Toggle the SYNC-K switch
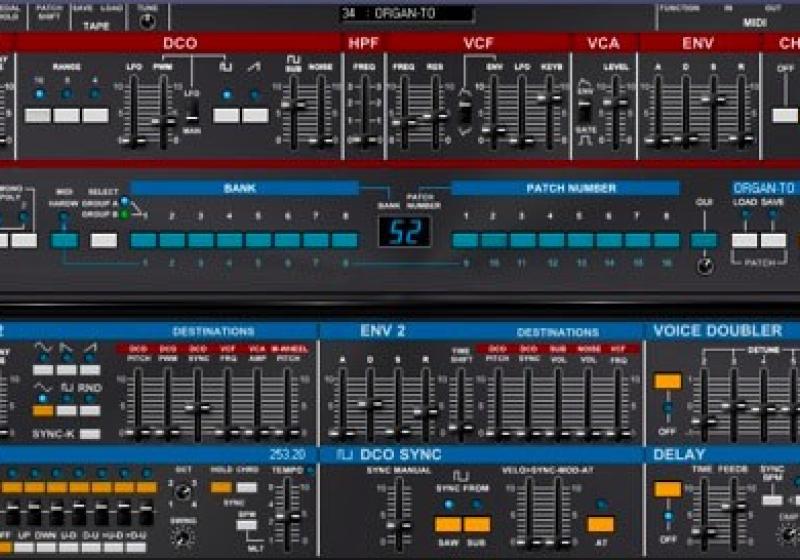The image size is (800, 560). tap(90, 434)
